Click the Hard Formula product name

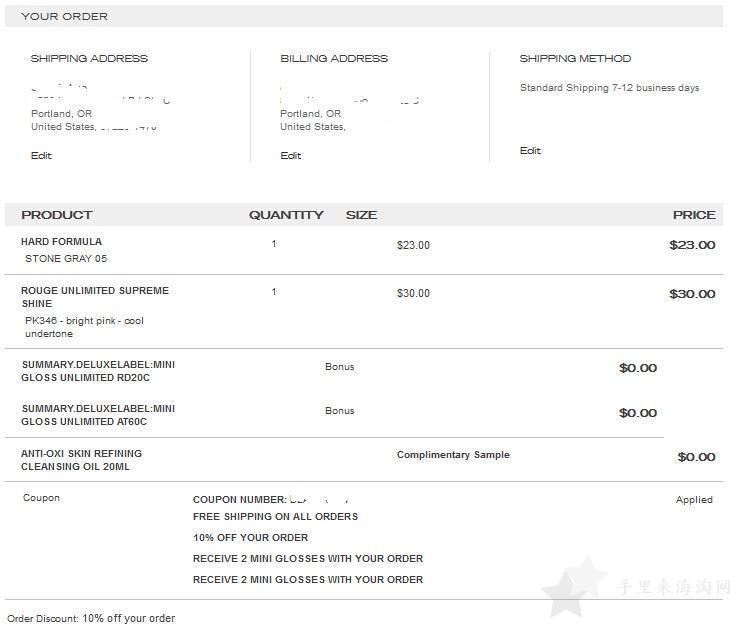click(61, 241)
